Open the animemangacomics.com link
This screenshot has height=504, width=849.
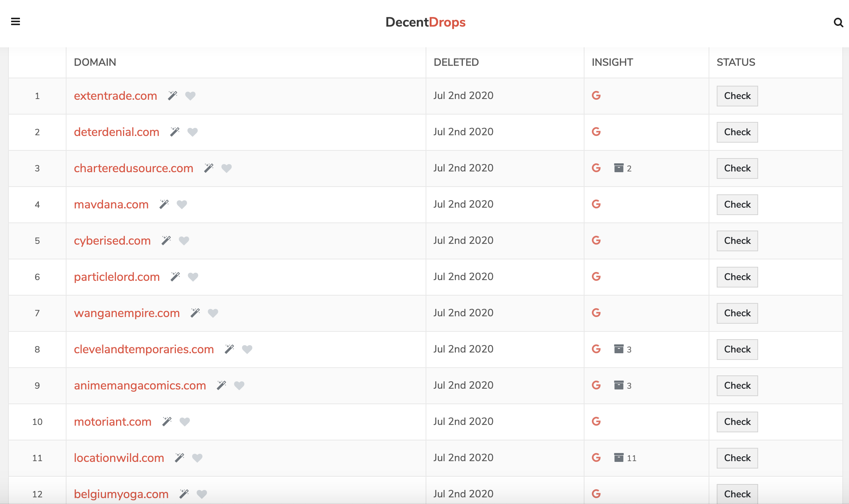tap(140, 385)
